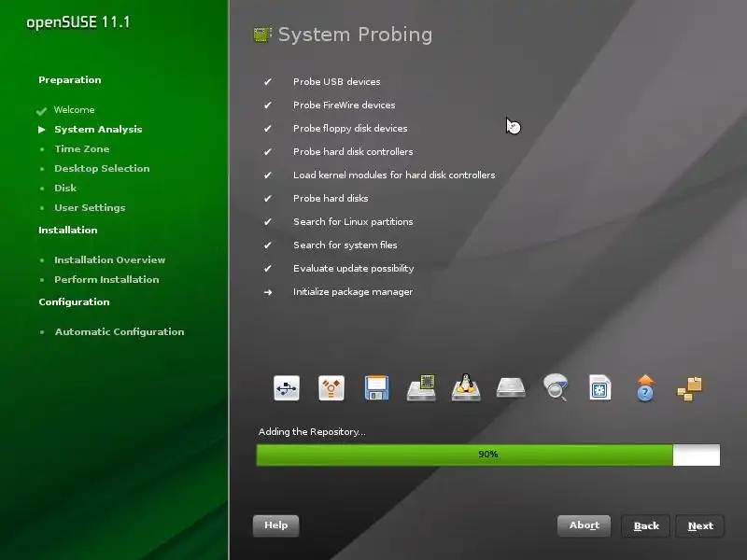Viewport: 747px width, 560px height.
Task: Click the Configuration section heading
Action: coord(74,302)
